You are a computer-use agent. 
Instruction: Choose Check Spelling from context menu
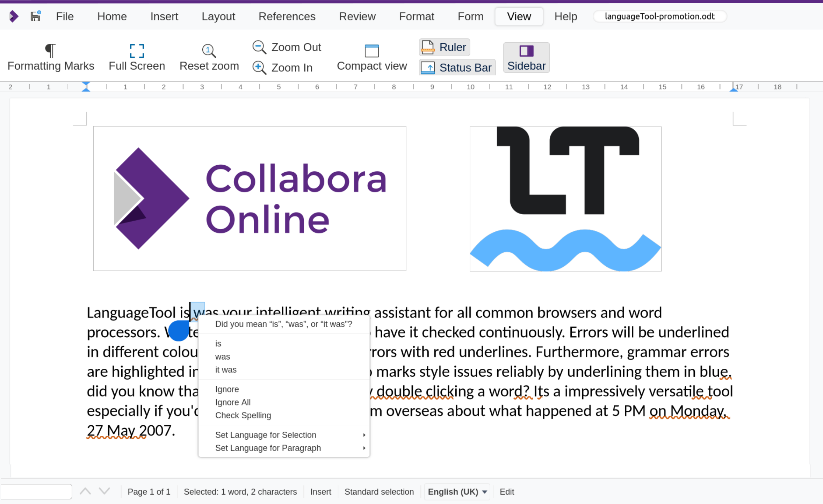284,415
